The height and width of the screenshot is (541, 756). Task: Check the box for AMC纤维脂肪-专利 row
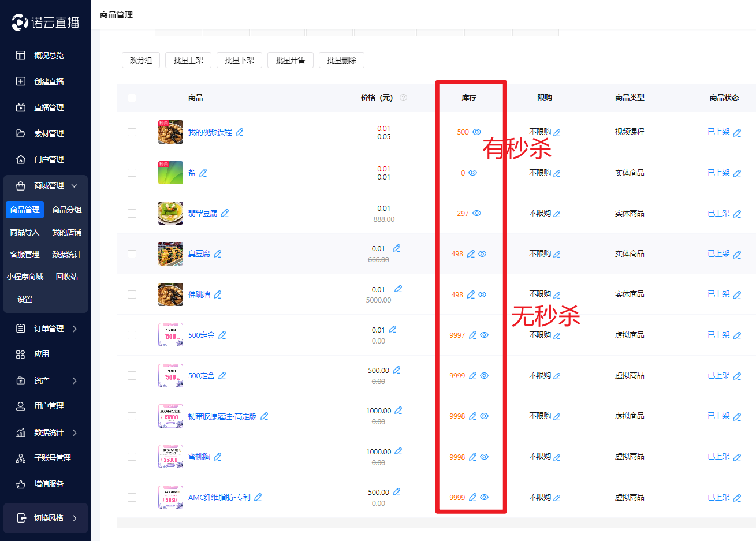(x=132, y=497)
